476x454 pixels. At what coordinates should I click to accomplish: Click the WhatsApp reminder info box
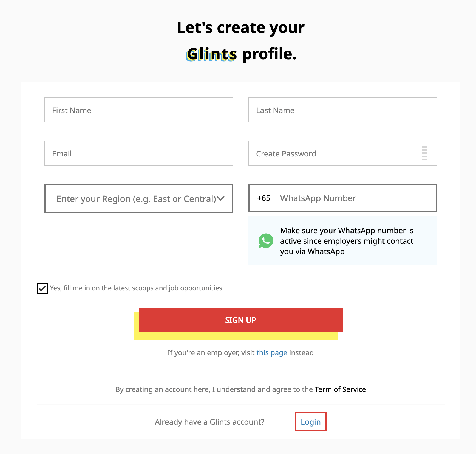342,241
